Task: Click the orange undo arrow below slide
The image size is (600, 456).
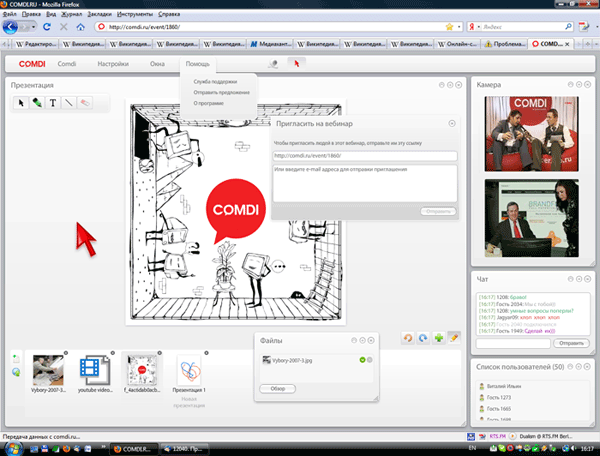Action: [408, 338]
